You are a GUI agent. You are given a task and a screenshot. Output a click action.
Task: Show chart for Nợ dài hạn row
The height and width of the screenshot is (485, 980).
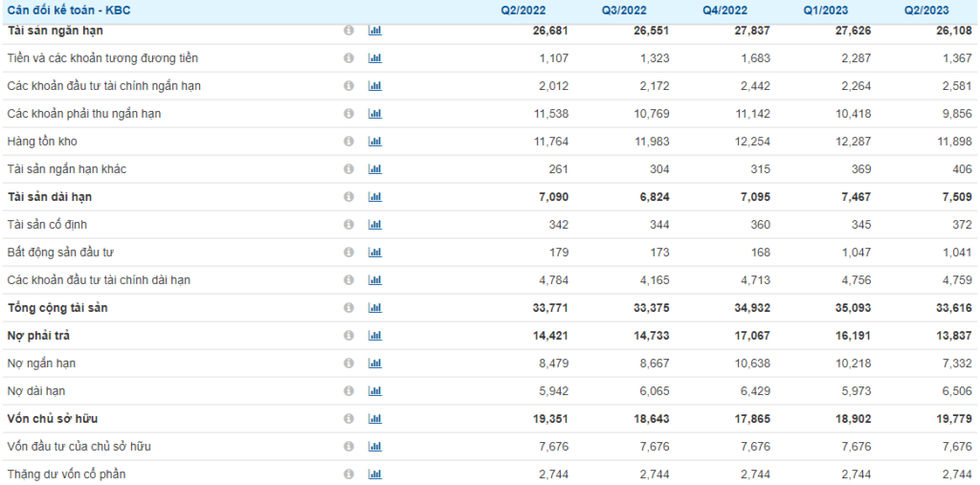[x=374, y=391]
